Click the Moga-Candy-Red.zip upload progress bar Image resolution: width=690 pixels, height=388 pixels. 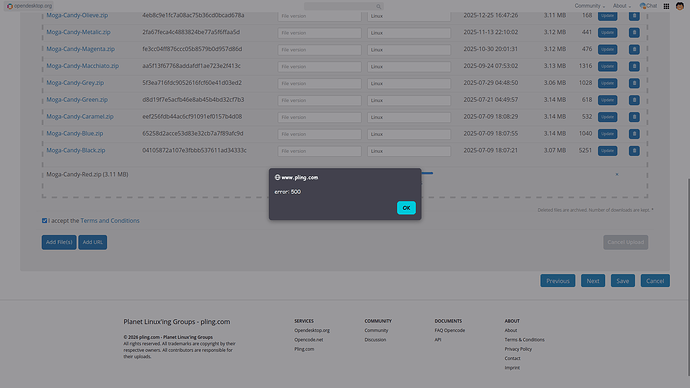[x=427, y=173]
